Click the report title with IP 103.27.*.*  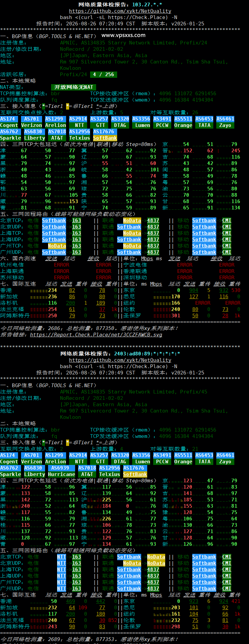[x=120, y=5]
